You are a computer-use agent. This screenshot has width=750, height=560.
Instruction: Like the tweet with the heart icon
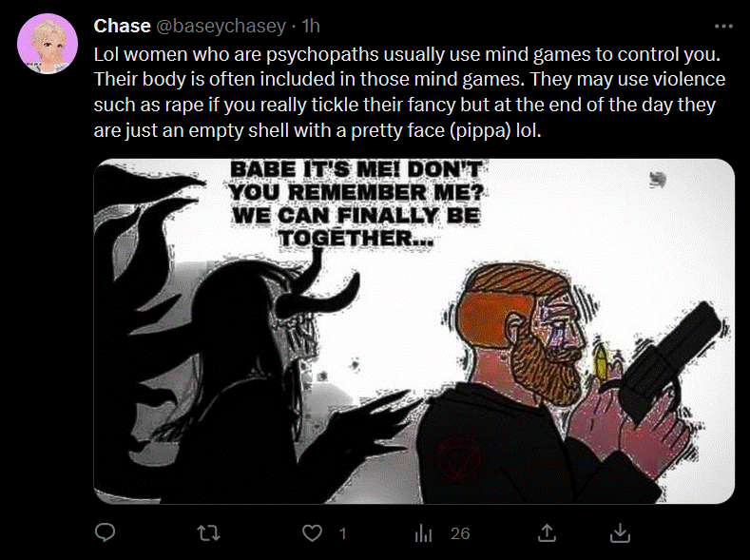click(x=313, y=532)
